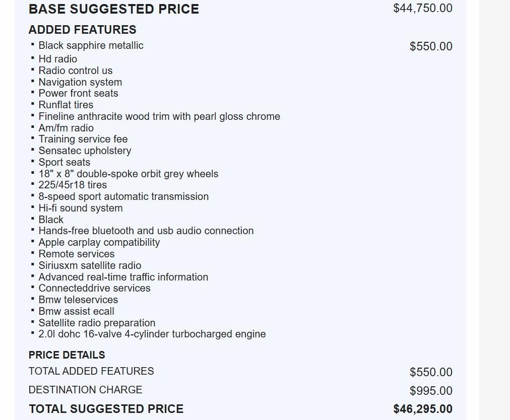The image size is (510, 420).
Task: Click the Power front seats entry
Action: click(x=78, y=93)
